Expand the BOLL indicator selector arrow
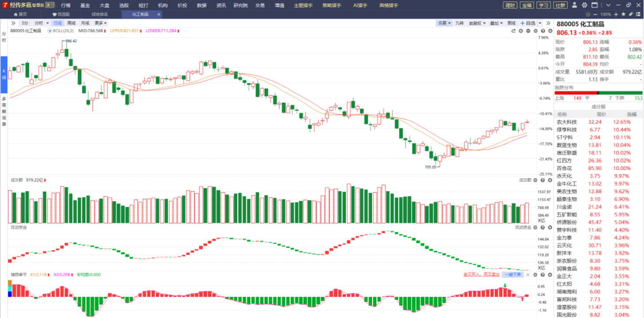The image size is (644, 318). 50,31
